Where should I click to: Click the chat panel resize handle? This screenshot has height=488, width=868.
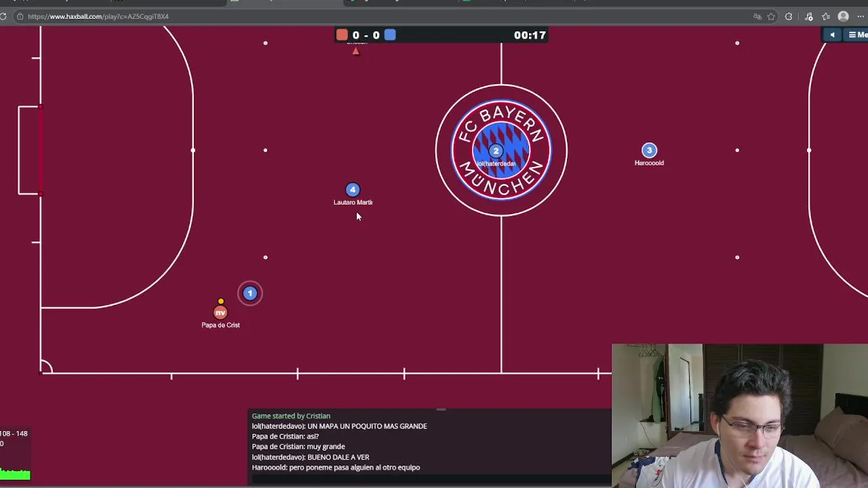point(441,409)
